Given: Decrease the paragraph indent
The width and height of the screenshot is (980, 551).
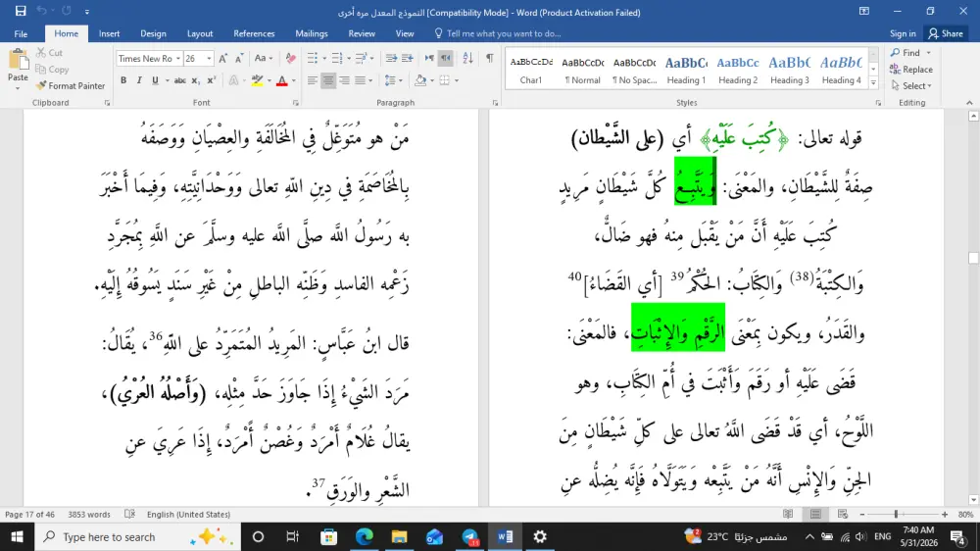Looking at the screenshot, I should click(x=391, y=58).
